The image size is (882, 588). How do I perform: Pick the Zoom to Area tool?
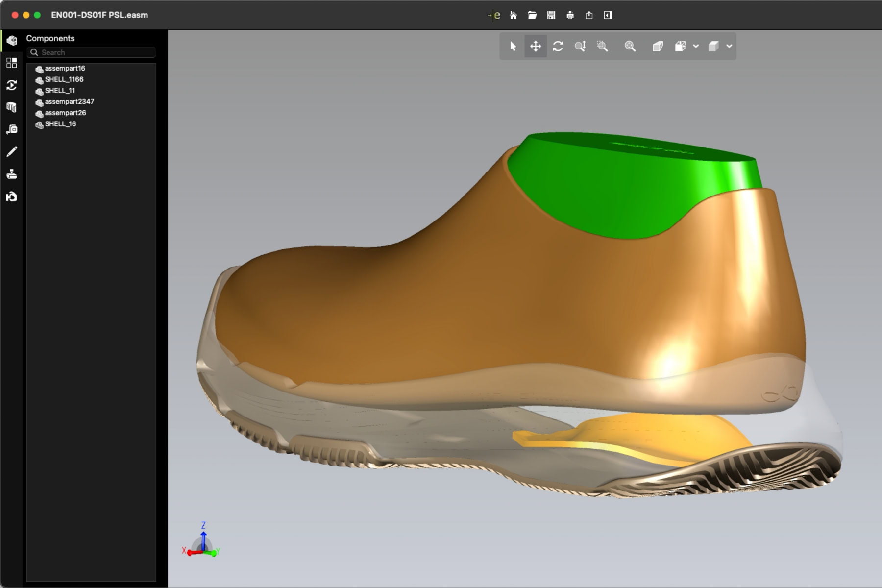coord(603,46)
